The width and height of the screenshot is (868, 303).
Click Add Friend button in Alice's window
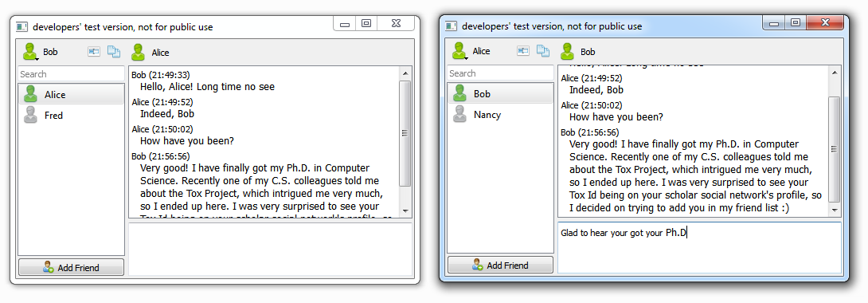click(500, 266)
